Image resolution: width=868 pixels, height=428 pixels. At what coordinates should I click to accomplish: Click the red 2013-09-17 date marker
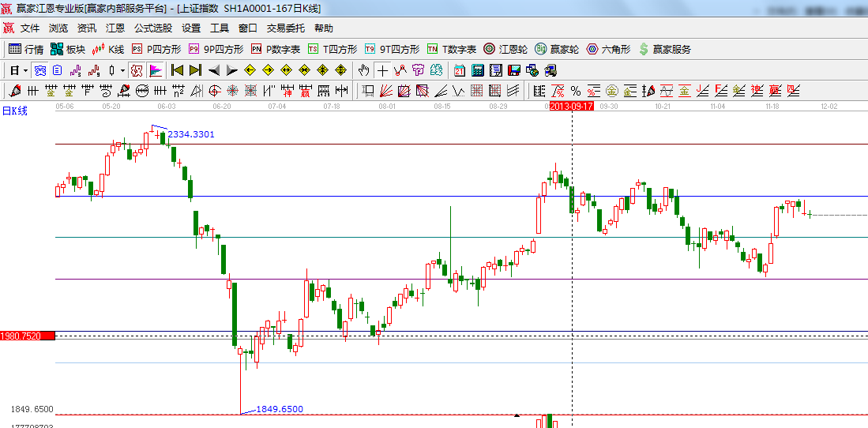571,105
